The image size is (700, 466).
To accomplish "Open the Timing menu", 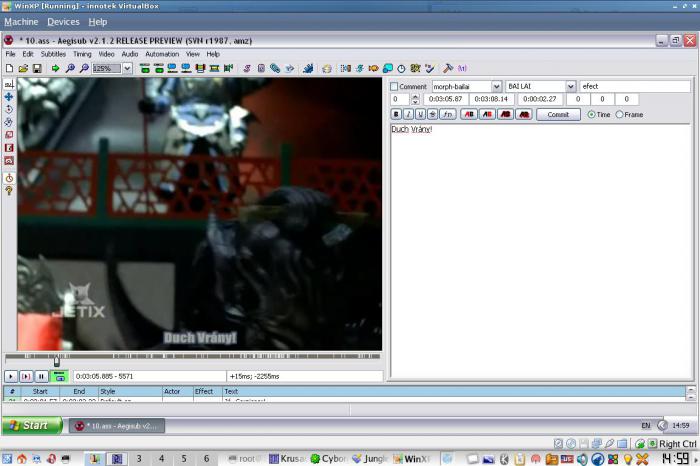I will (82, 54).
